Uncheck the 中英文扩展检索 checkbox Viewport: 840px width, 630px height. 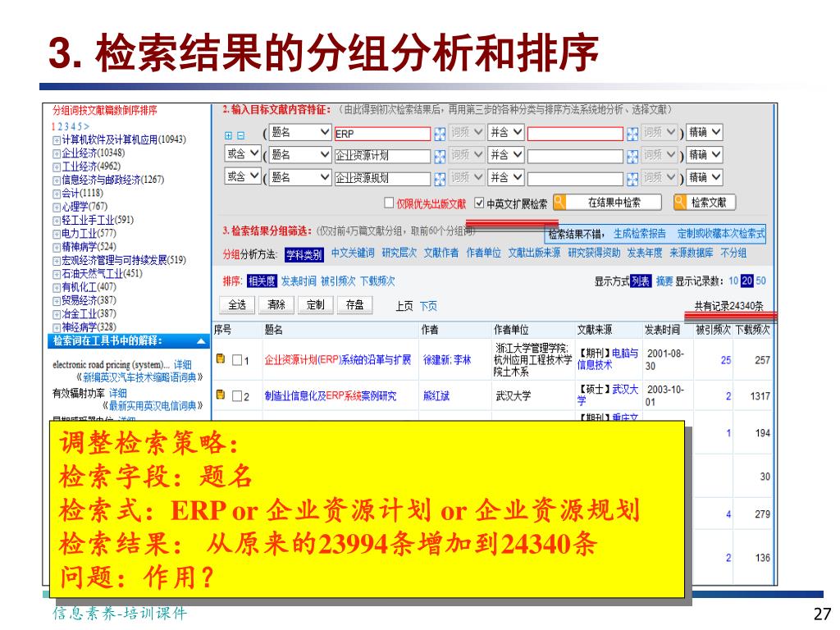point(479,203)
